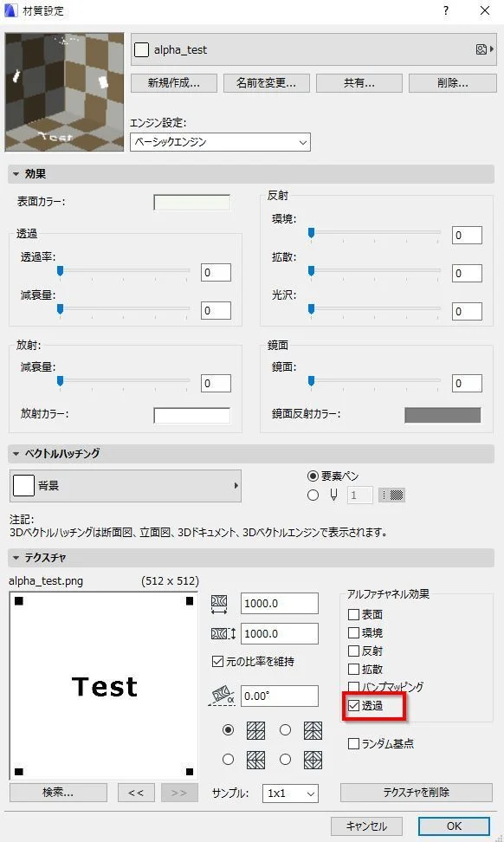Click the Test texture preview image

point(104,686)
